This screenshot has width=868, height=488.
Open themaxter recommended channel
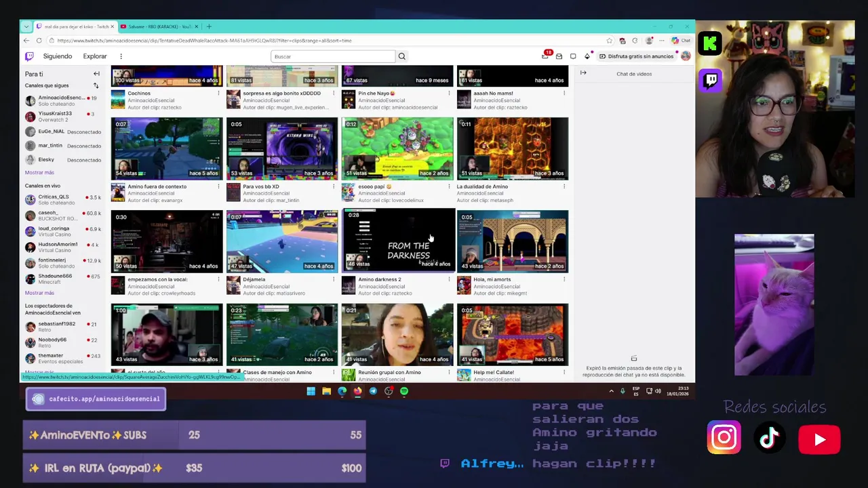pyautogui.click(x=62, y=358)
